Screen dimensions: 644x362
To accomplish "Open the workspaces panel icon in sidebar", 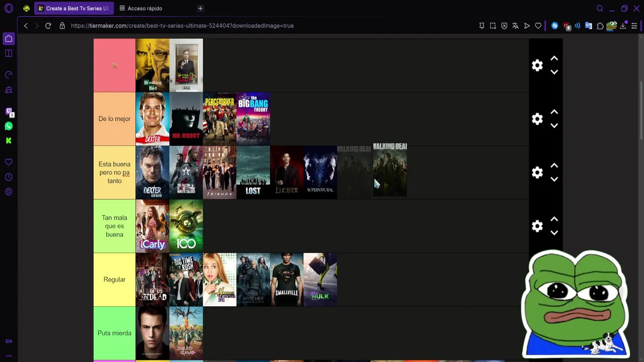I will point(9,53).
